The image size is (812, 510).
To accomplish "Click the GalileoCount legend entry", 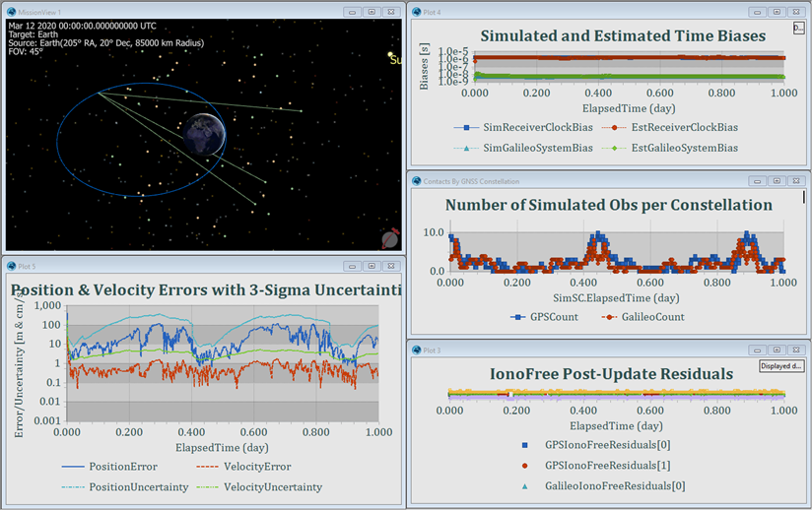I will pos(643,317).
